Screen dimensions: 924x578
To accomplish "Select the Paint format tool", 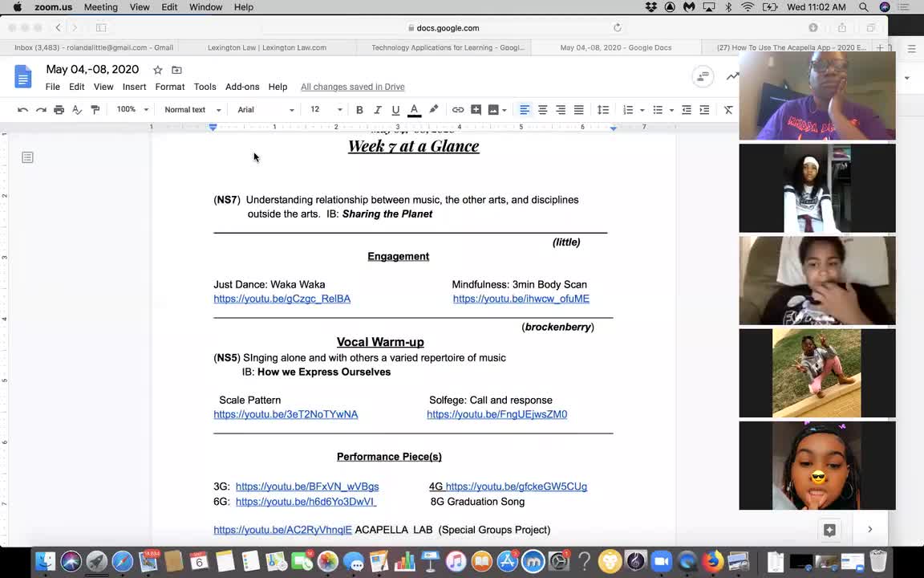I will coord(95,109).
